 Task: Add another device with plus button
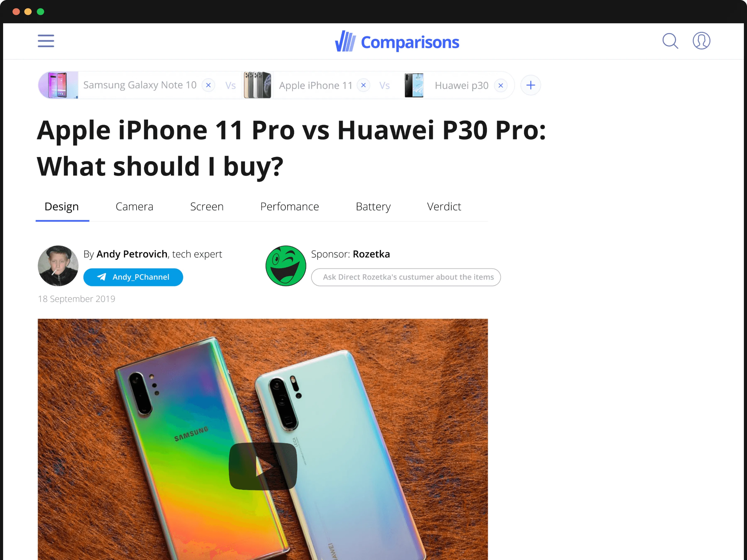531,85
